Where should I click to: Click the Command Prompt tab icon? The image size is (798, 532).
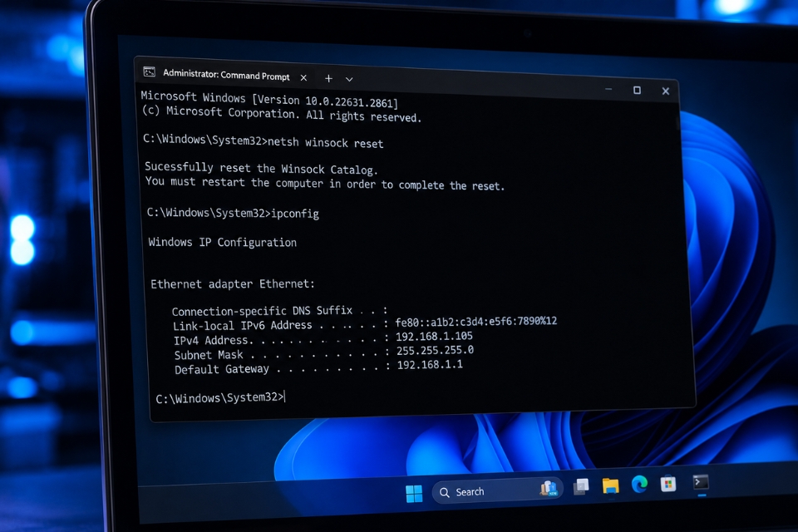tap(149, 71)
